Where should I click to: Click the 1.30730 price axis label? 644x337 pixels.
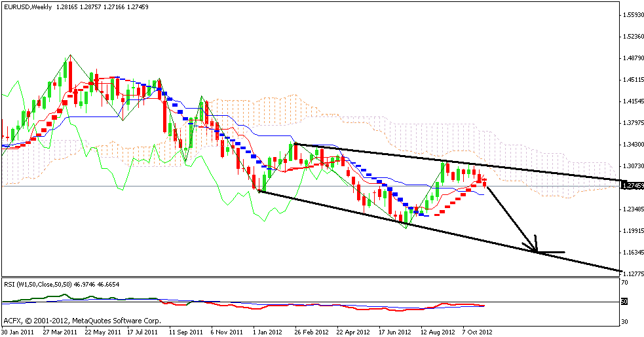(x=633, y=166)
